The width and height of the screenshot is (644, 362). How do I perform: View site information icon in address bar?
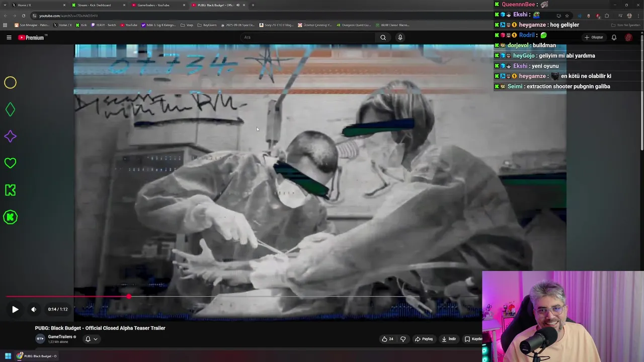click(34, 16)
